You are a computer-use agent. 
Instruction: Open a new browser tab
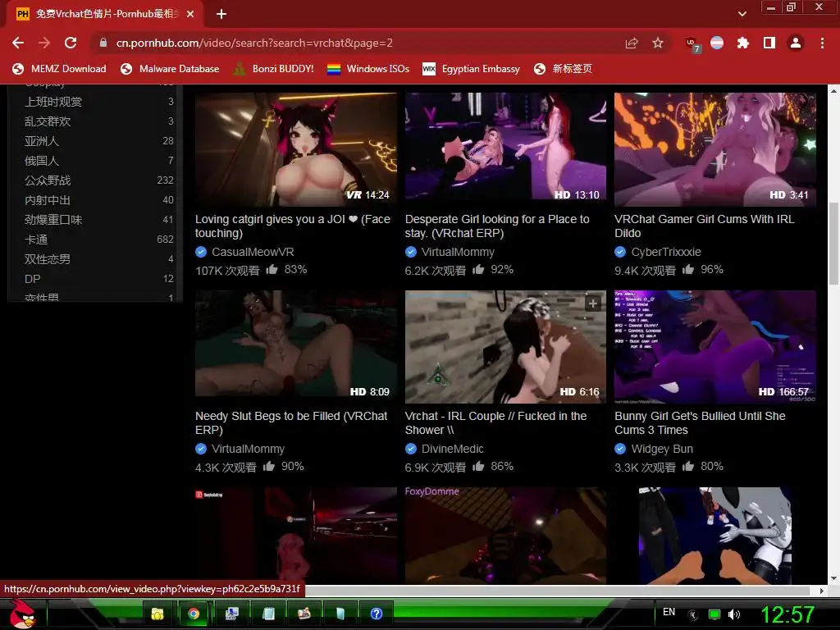pyautogui.click(x=221, y=14)
